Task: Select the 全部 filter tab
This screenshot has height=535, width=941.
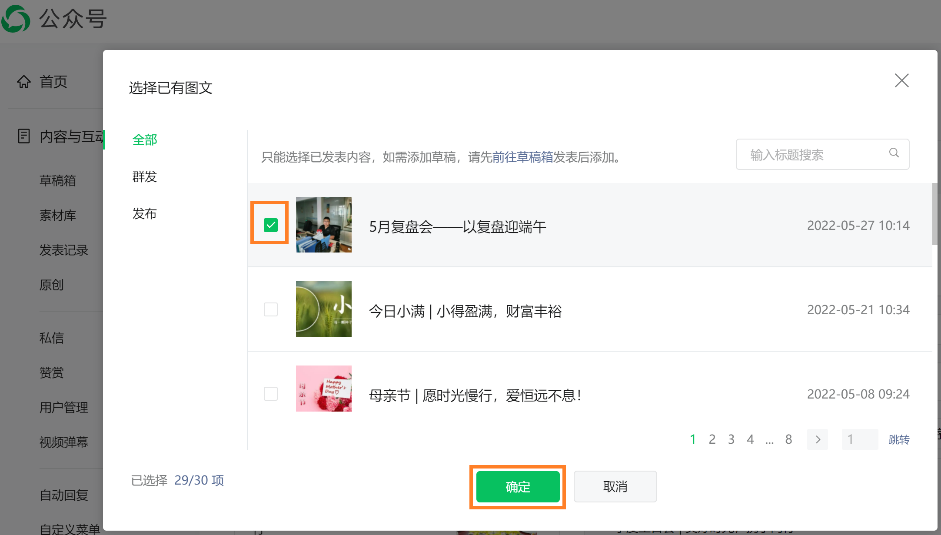Action: pyautogui.click(x=145, y=140)
